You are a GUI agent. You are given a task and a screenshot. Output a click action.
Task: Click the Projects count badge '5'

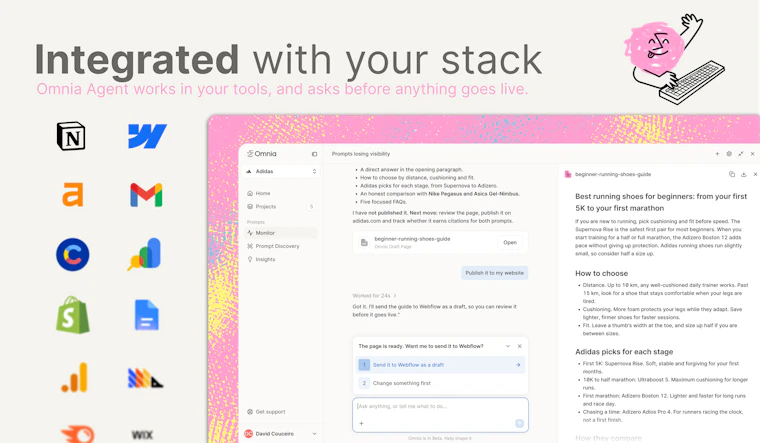coord(311,206)
